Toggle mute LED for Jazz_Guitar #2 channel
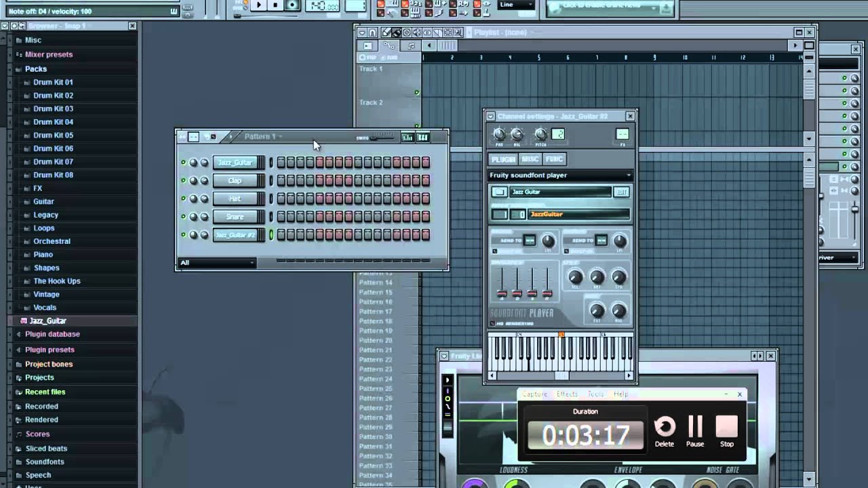The height and width of the screenshot is (488, 868). pos(183,235)
